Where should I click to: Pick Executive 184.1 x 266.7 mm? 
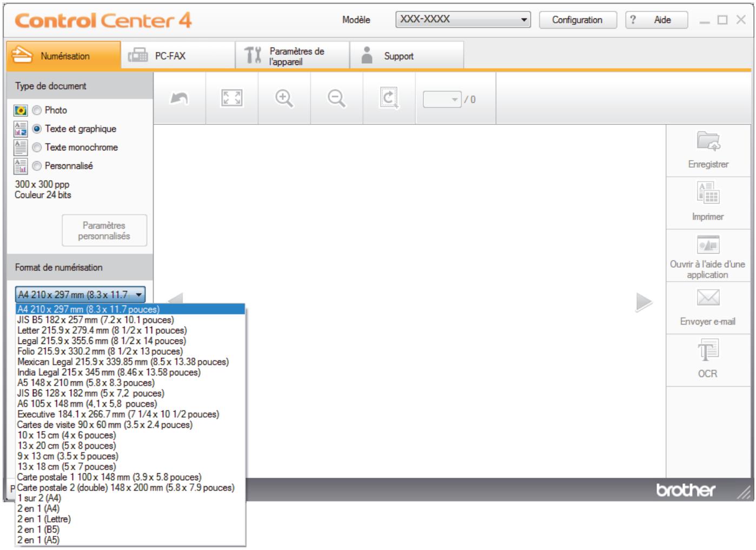130,414
